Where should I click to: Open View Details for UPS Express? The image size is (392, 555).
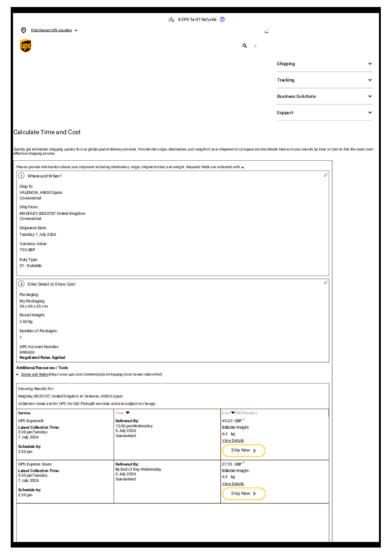233,440
